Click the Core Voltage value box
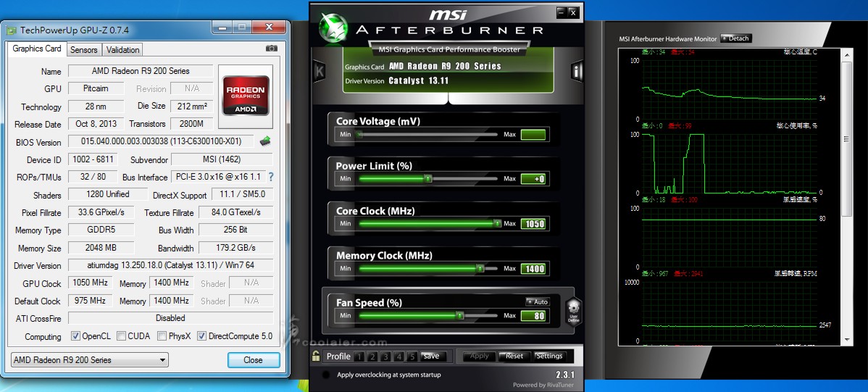 click(533, 134)
